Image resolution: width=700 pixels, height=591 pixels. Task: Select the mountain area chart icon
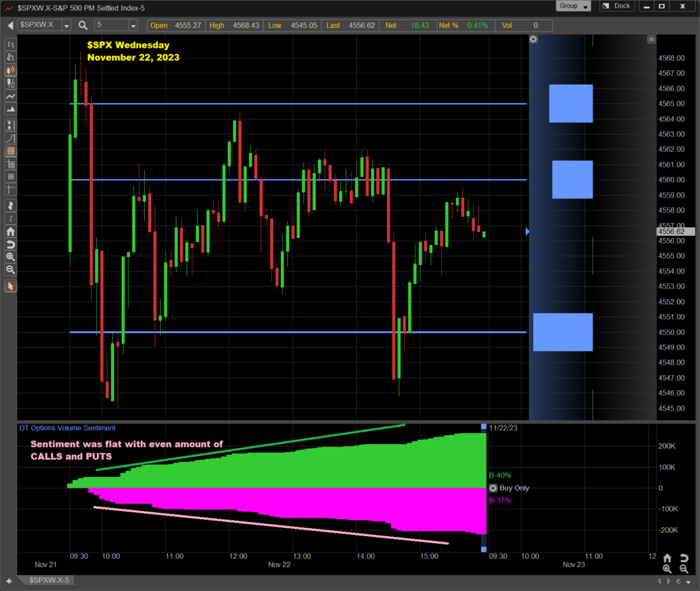coord(10,109)
